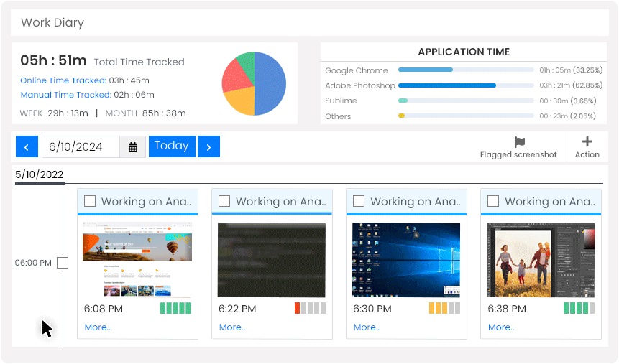The image size is (619, 364).
Task: Click the green activity bars under 6:08 PM
Action: click(x=175, y=308)
